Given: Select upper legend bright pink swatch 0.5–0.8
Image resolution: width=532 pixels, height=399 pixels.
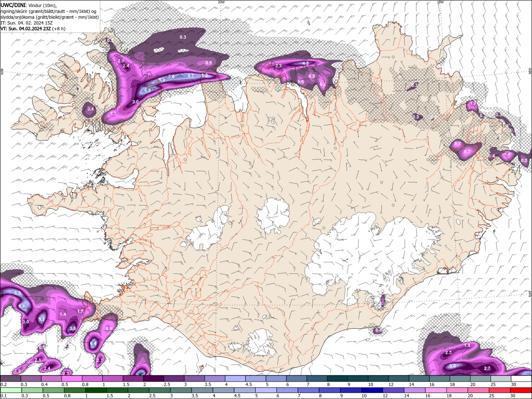Looking at the screenshot, I should click(x=72, y=378).
